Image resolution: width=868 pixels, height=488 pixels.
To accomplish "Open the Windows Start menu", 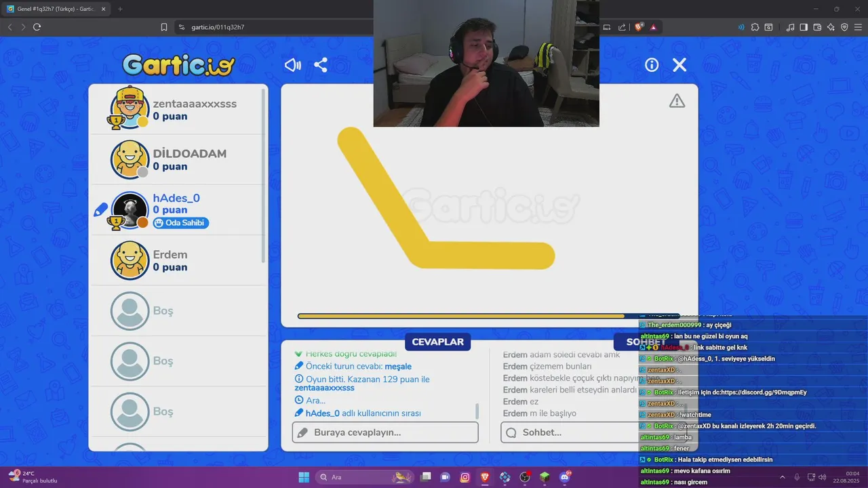I will tap(304, 477).
